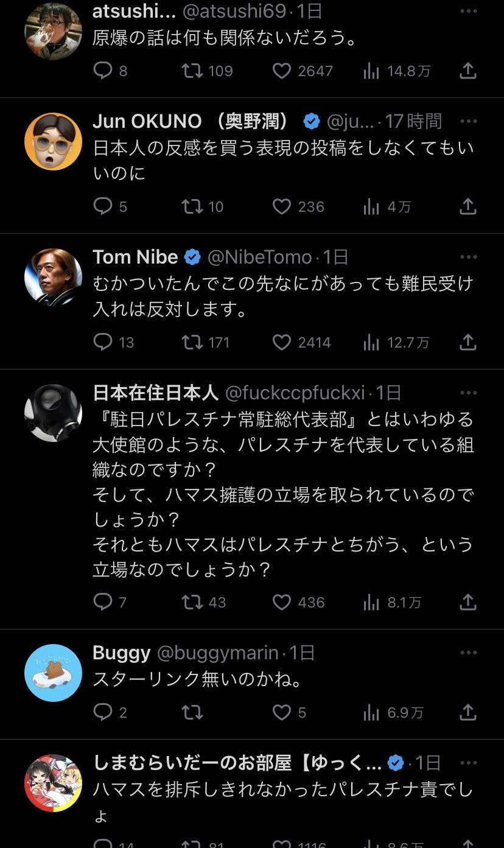504x848 pixels.
Task: Open more options on atsushi69's tweet
Action: pos(469,10)
